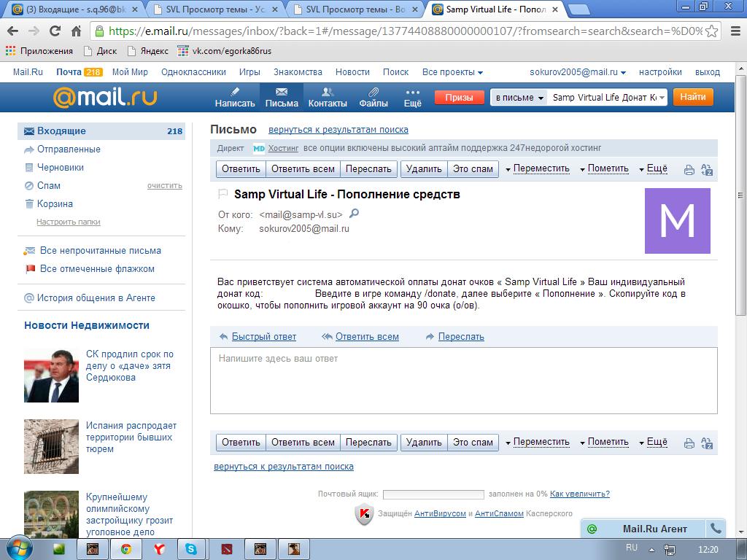Screen dimensions: 747x560
Task: Expand account sokurov2005@mail.ru dropdown
Action: pyautogui.click(x=578, y=72)
